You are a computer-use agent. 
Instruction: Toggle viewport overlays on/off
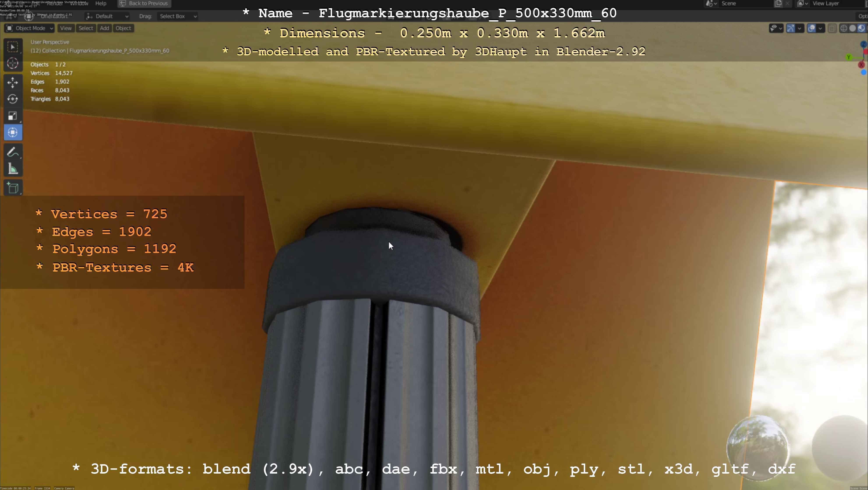[811, 28]
